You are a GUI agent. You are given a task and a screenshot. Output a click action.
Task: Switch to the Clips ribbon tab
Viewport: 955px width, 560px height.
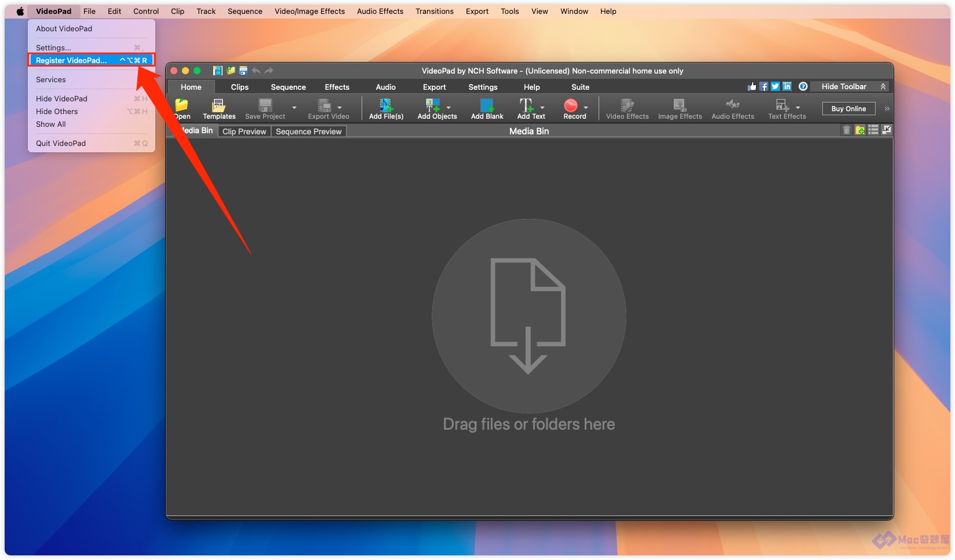click(x=239, y=87)
